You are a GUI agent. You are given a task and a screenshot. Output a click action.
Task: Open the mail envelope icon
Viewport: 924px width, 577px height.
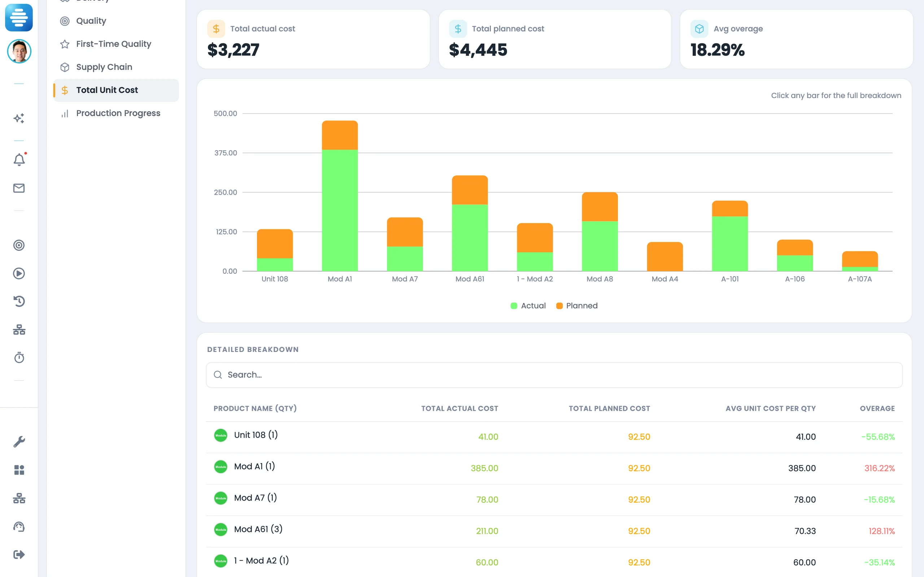[19, 188]
